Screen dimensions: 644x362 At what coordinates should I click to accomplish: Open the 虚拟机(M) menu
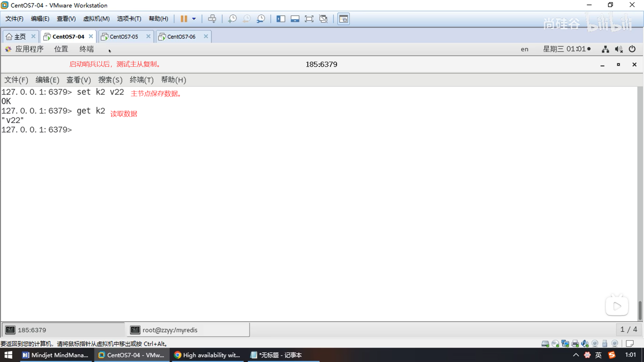click(96, 19)
